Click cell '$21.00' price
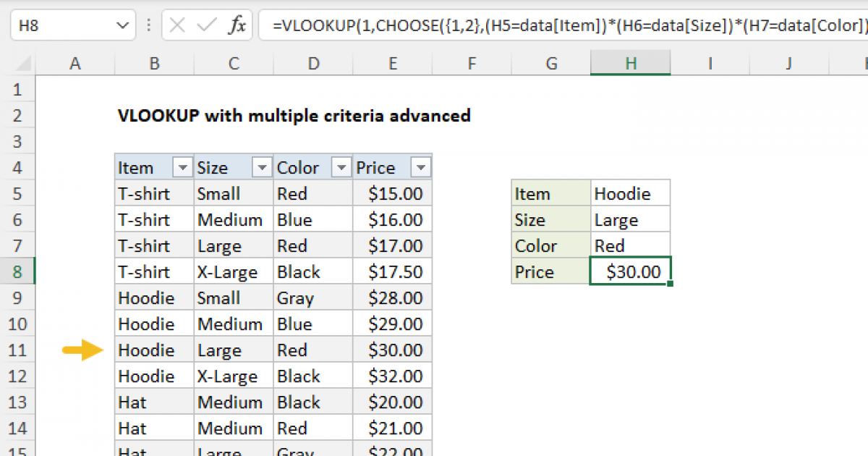 pyautogui.click(x=393, y=428)
